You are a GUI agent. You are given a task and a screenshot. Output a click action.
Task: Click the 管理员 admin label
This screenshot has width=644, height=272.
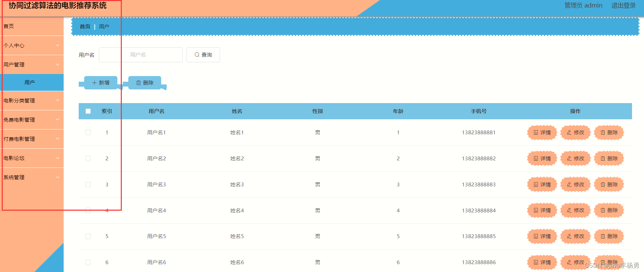[583, 5]
